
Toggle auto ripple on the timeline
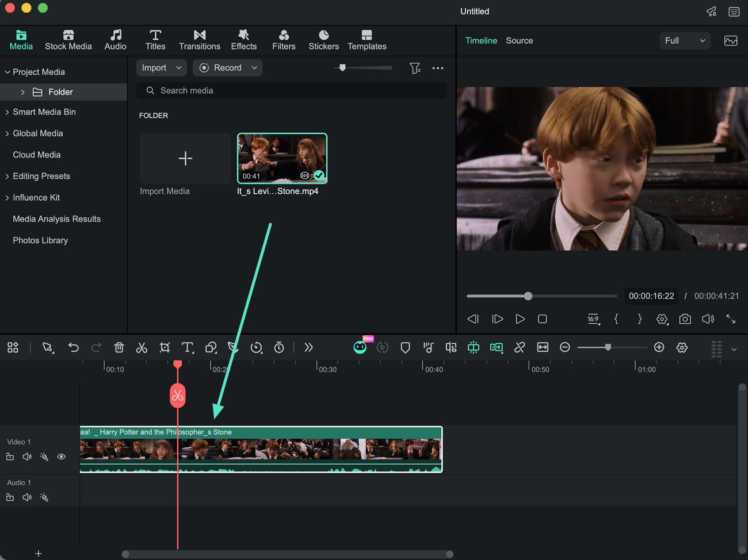click(x=473, y=347)
